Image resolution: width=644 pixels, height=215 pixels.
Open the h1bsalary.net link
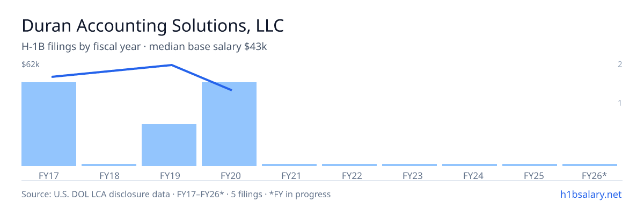point(590,194)
